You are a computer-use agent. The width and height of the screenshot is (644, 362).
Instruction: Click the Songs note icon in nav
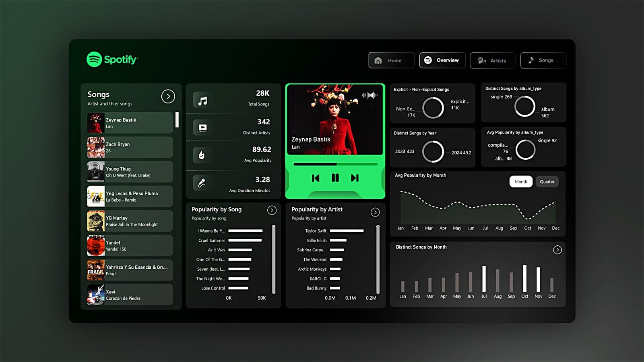[x=531, y=60]
